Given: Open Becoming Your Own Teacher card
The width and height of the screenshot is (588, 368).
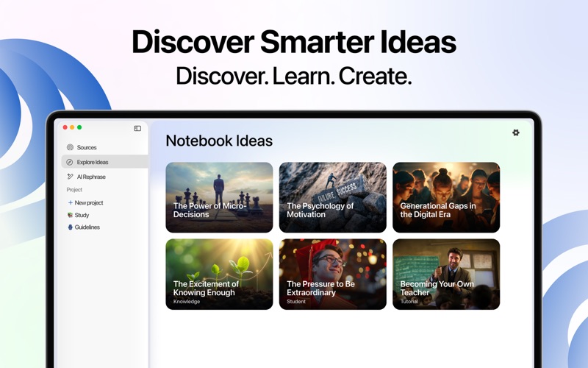Looking at the screenshot, I should point(446,274).
